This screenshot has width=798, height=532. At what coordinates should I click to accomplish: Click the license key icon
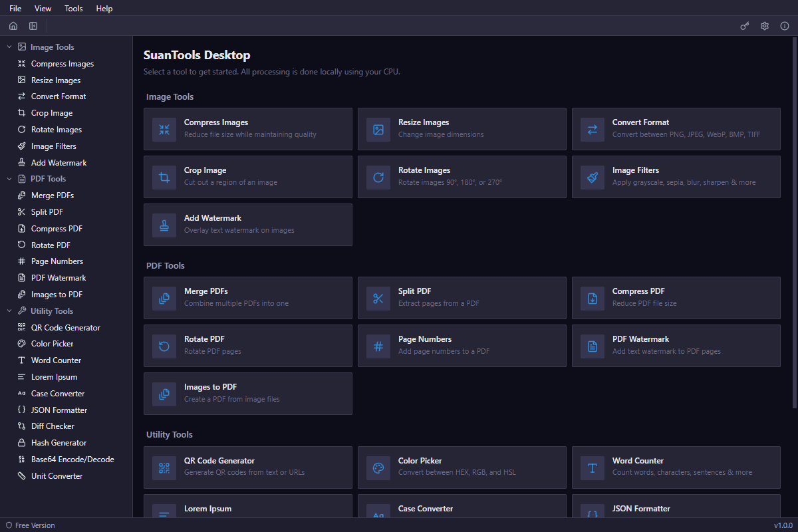pos(745,26)
